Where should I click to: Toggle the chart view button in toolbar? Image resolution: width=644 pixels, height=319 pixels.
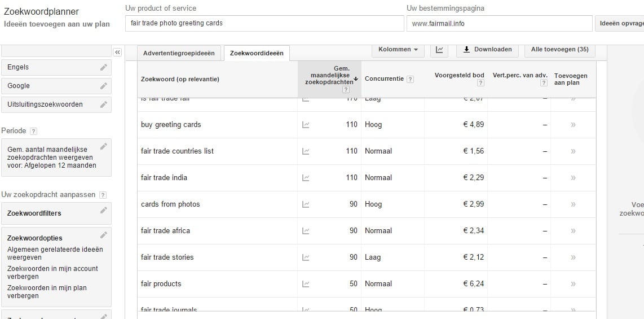439,50
